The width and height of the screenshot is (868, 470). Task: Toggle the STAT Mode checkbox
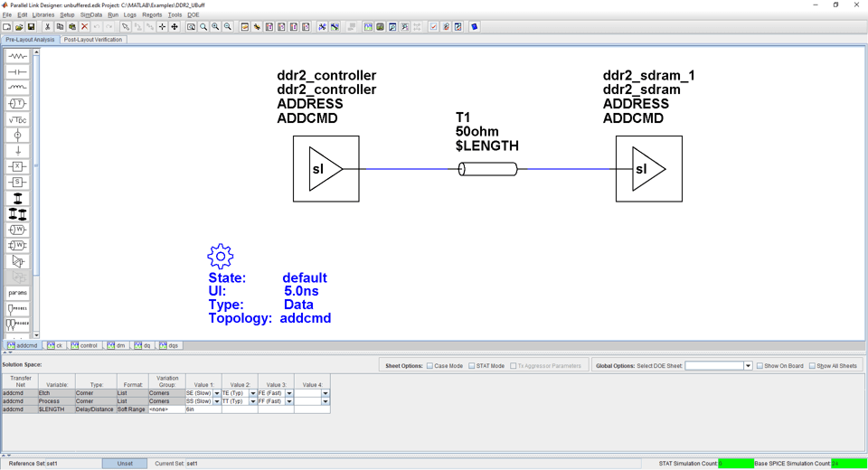[x=472, y=366]
